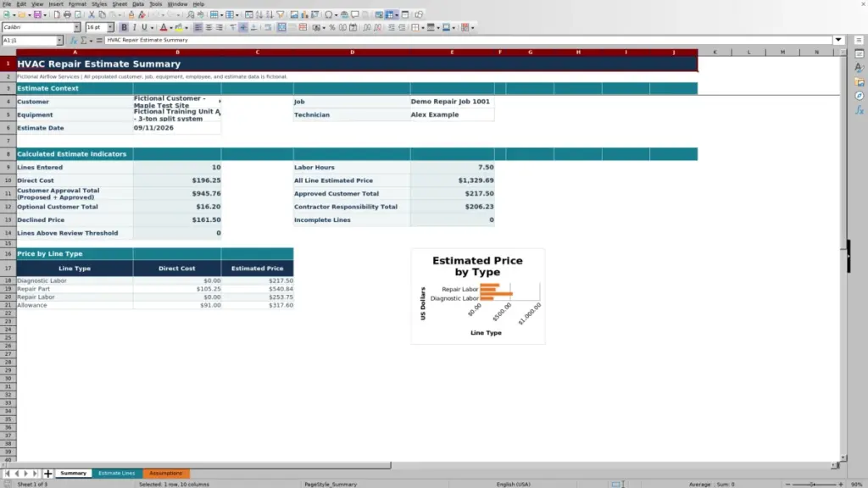Click the Wrap Text icon
868x488 pixels.
point(268,27)
